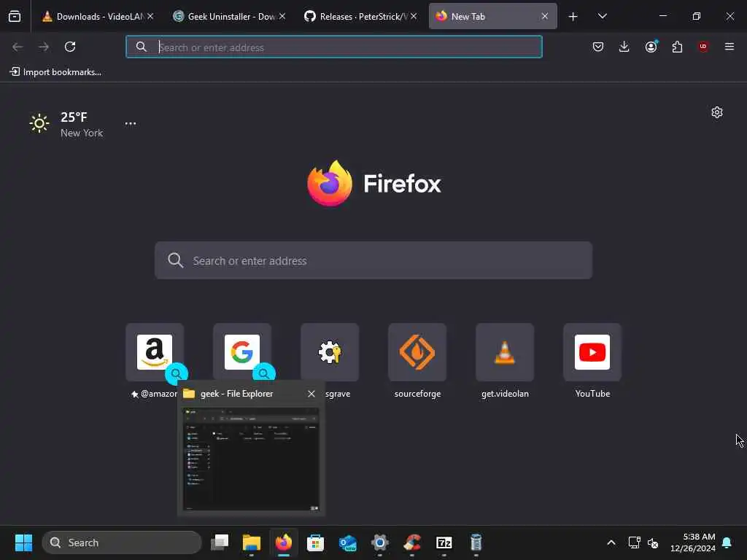The width and height of the screenshot is (747, 560).
Task: Click the taskbar Search box
Action: pos(122,542)
